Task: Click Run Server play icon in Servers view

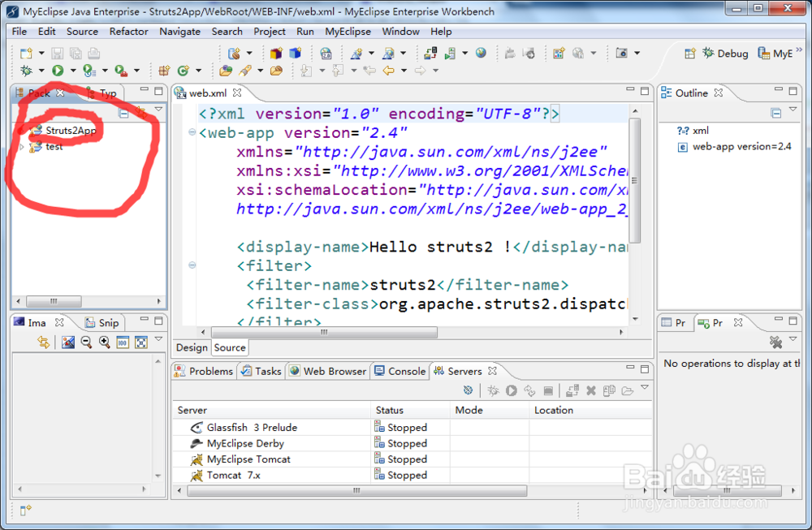Action: tap(511, 390)
